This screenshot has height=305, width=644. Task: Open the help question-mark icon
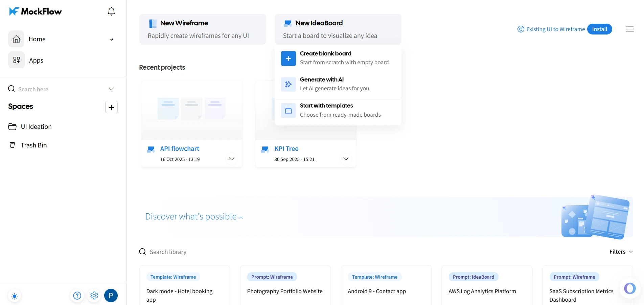(x=77, y=295)
